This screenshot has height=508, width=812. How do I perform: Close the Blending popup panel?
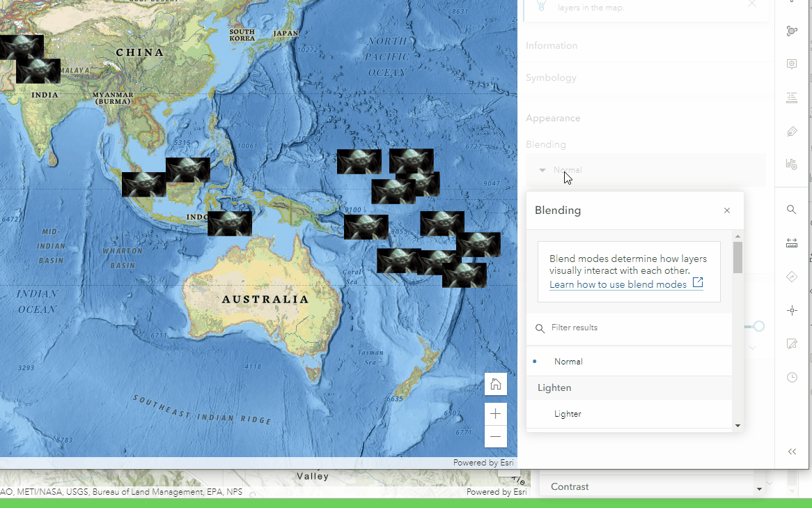pos(726,210)
